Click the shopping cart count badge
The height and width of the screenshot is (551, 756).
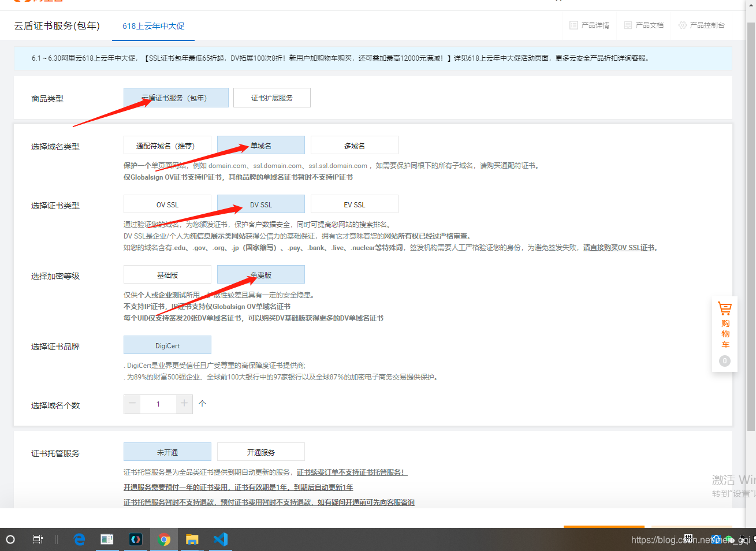[x=725, y=361]
